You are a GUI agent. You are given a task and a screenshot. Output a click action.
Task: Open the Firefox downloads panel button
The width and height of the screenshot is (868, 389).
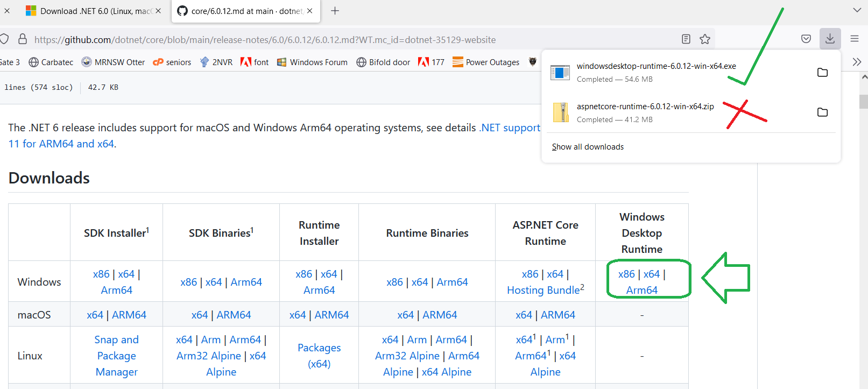pyautogui.click(x=830, y=39)
